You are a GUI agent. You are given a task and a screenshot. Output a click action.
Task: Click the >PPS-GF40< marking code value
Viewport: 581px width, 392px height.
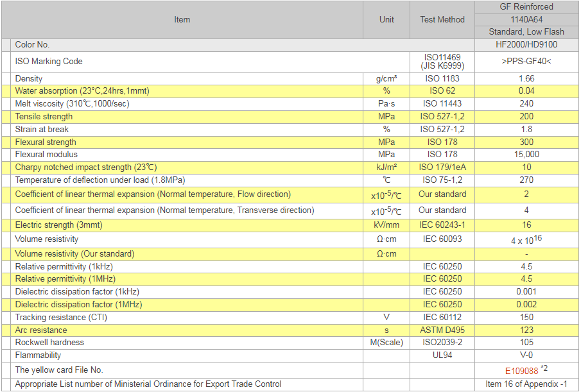pyautogui.click(x=526, y=62)
